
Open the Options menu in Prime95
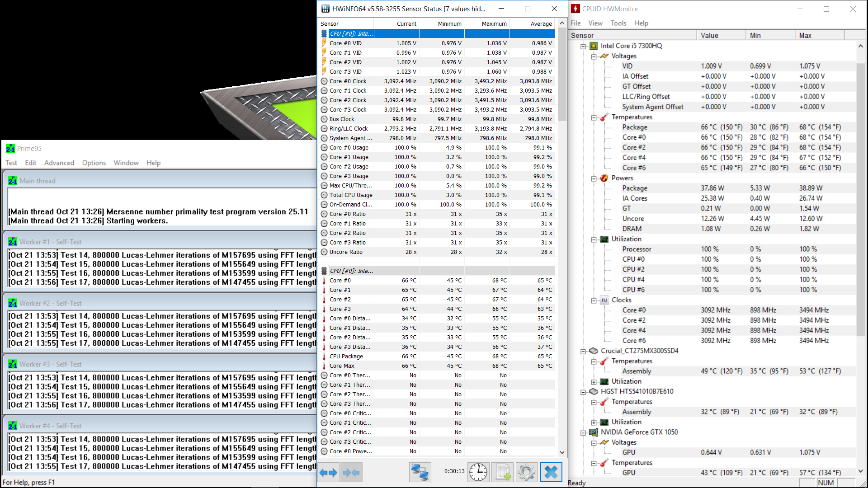point(94,163)
